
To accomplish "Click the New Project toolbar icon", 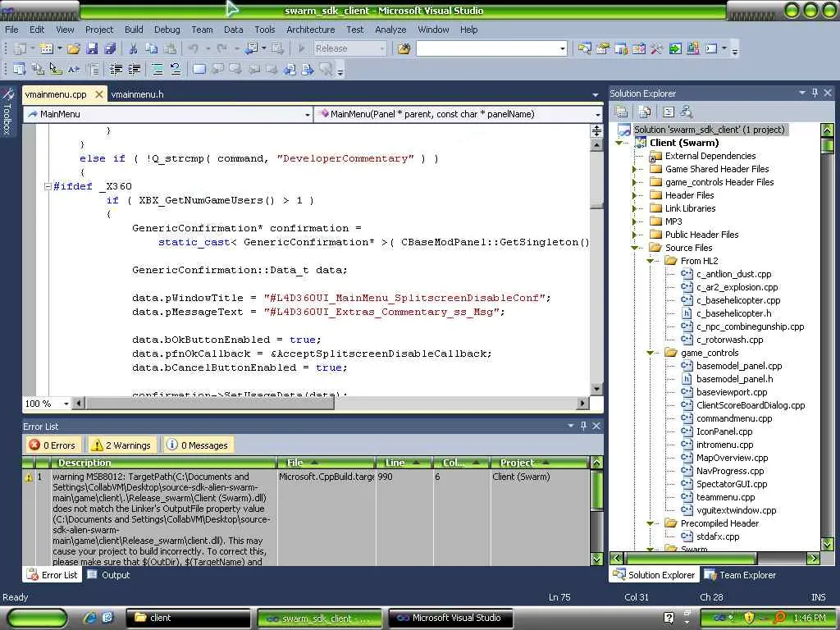I will [x=20, y=48].
